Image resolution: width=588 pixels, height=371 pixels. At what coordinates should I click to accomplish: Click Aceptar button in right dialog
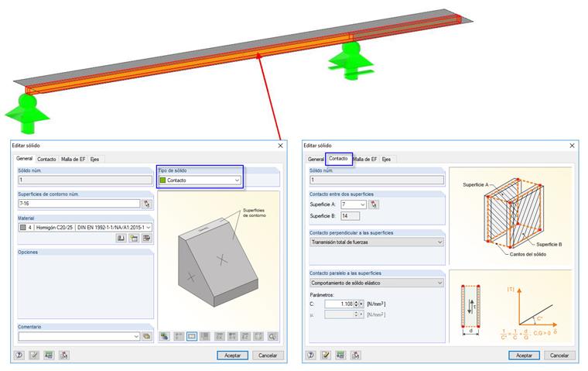[525, 356]
